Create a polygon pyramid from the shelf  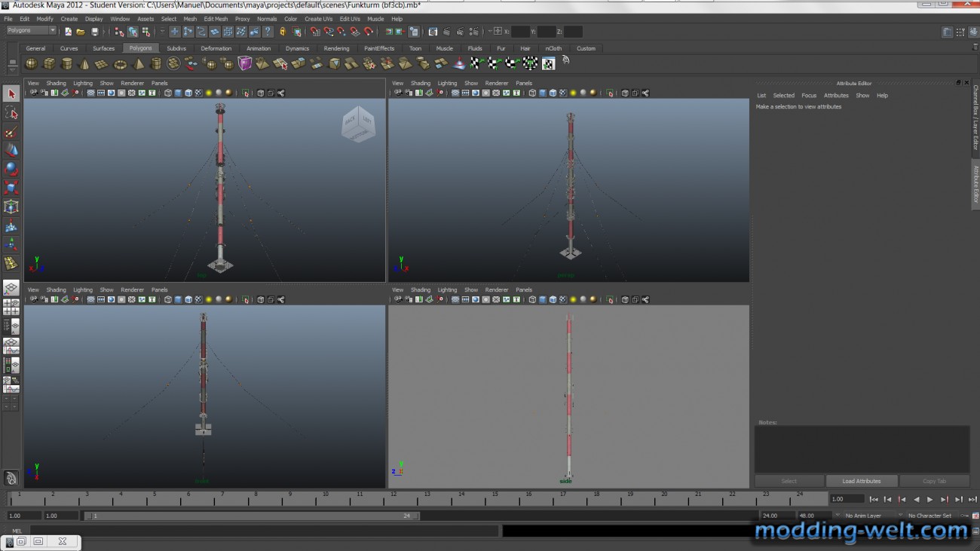point(138,64)
